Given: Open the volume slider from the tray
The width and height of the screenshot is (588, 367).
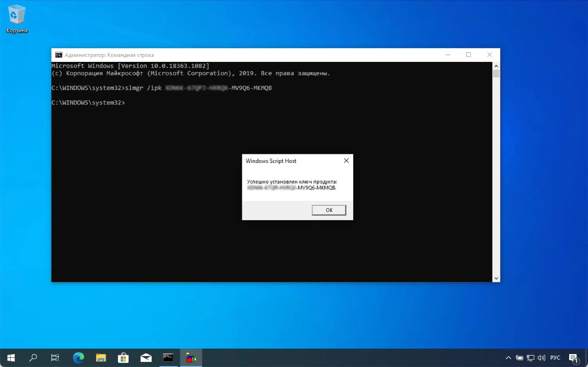Looking at the screenshot, I should (x=541, y=358).
